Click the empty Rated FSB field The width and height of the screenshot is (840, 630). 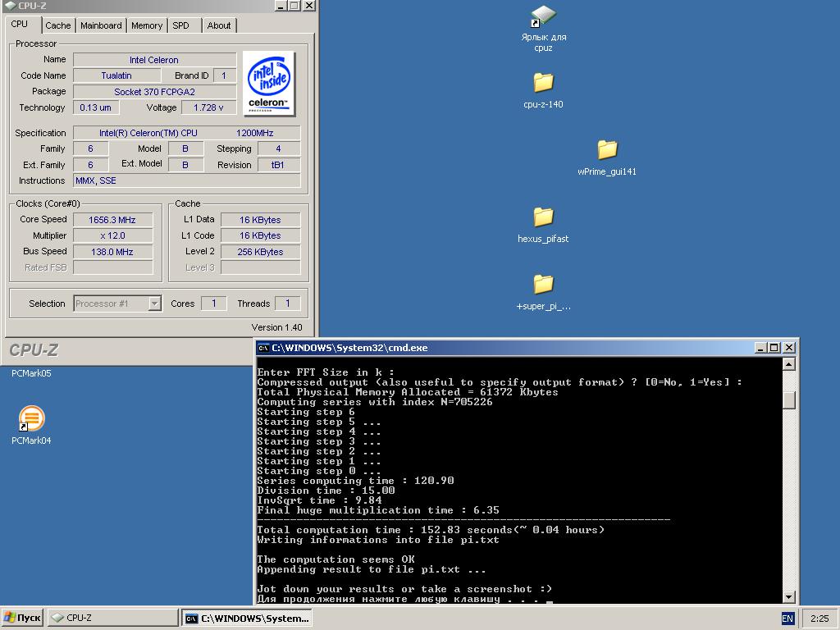pos(112,267)
